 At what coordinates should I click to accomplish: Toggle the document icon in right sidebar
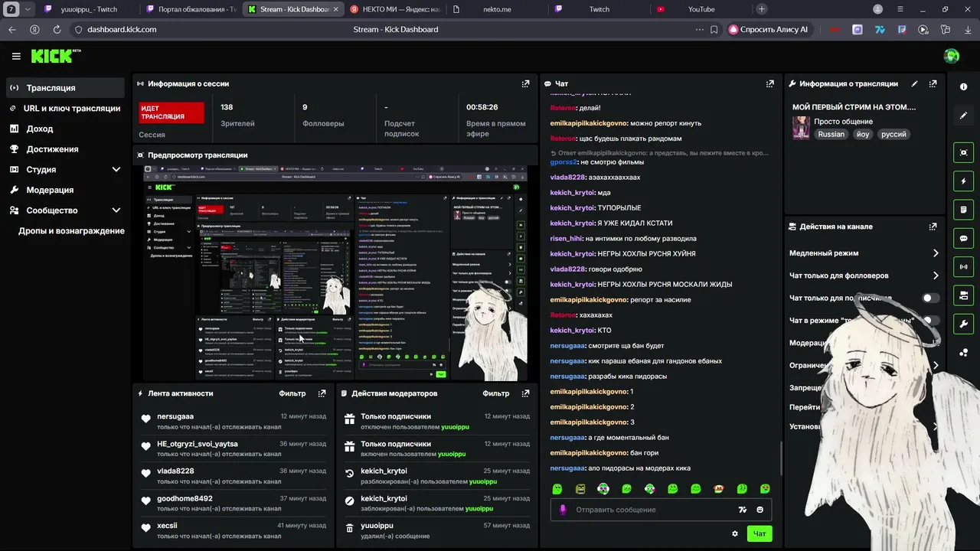963,210
